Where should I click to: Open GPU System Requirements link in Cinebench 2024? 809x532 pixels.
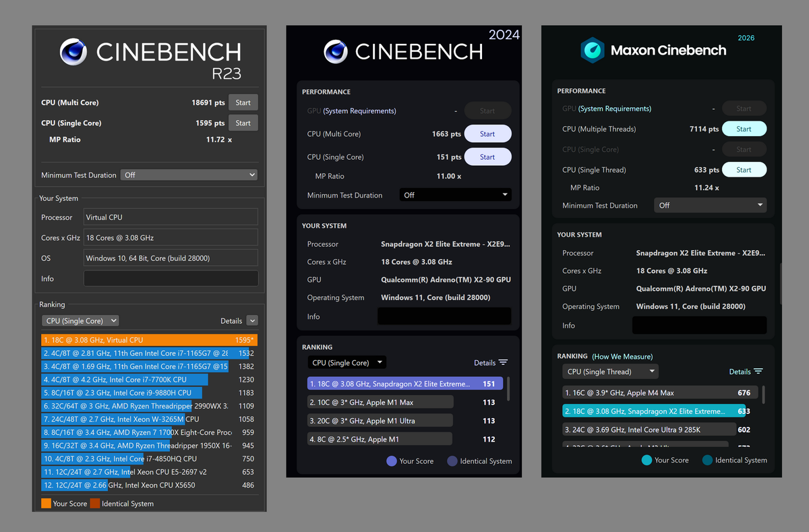point(359,111)
